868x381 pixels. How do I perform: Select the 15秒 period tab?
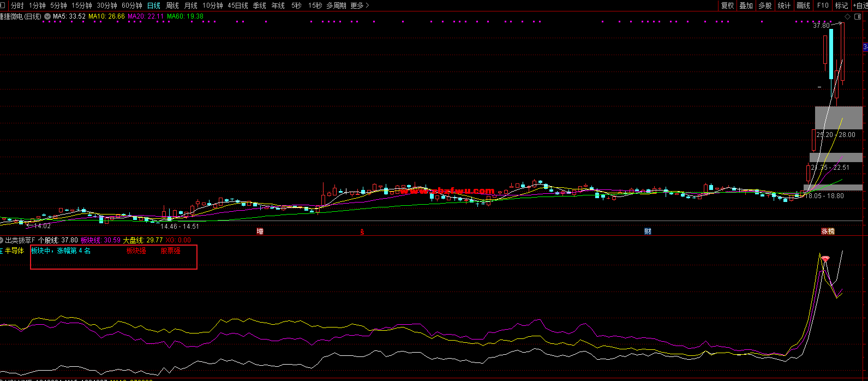click(315, 5)
